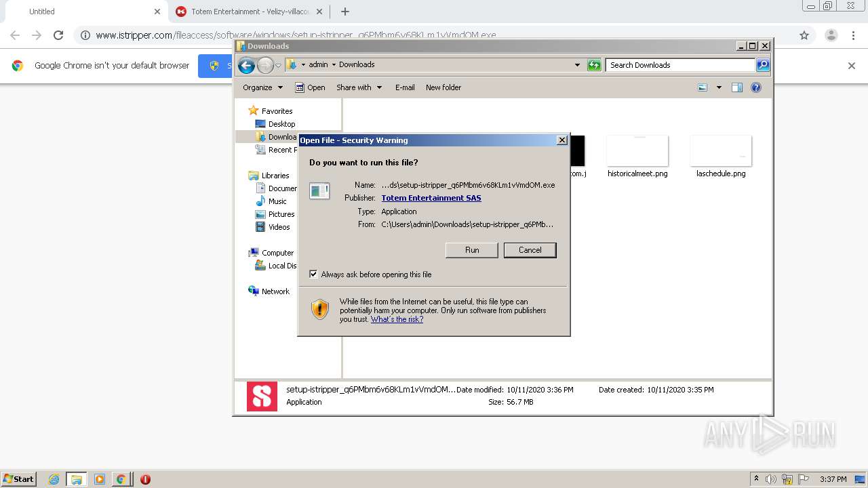
Task: Click the admin breadcrumb in address bar
Action: point(318,65)
